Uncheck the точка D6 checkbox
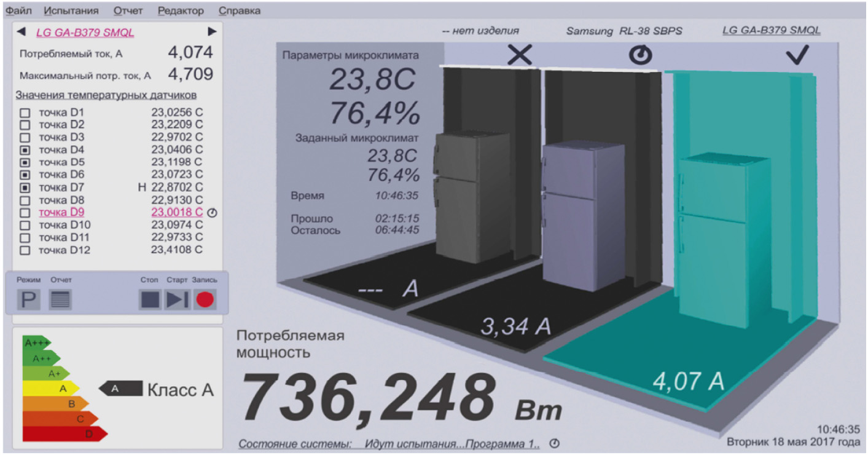Image resolution: width=868 pixels, height=455 pixels. pyautogui.click(x=25, y=175)
